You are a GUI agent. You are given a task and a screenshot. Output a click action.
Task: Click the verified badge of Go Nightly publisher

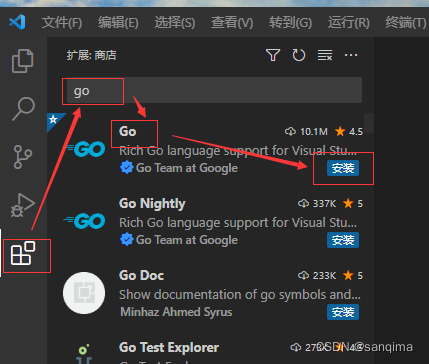[127, 240]
